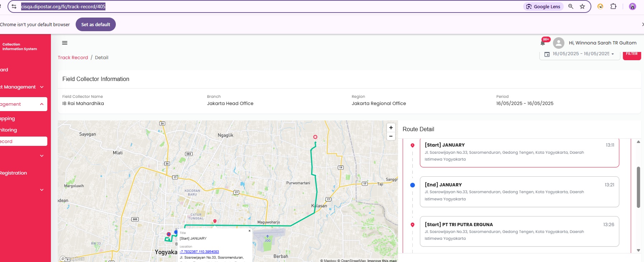The width and height of the screenshot is (644, 262).
Task: Open the hamburger sidebar menu
Action: 65,43
